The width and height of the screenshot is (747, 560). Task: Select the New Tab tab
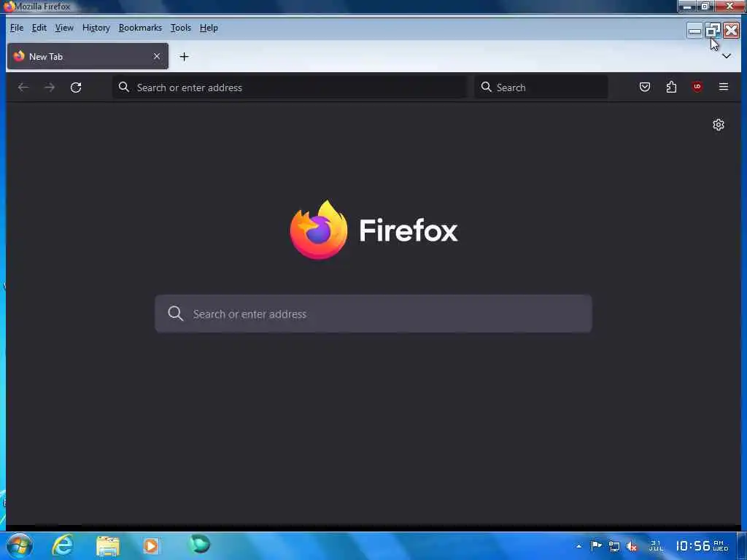point(88,56)
